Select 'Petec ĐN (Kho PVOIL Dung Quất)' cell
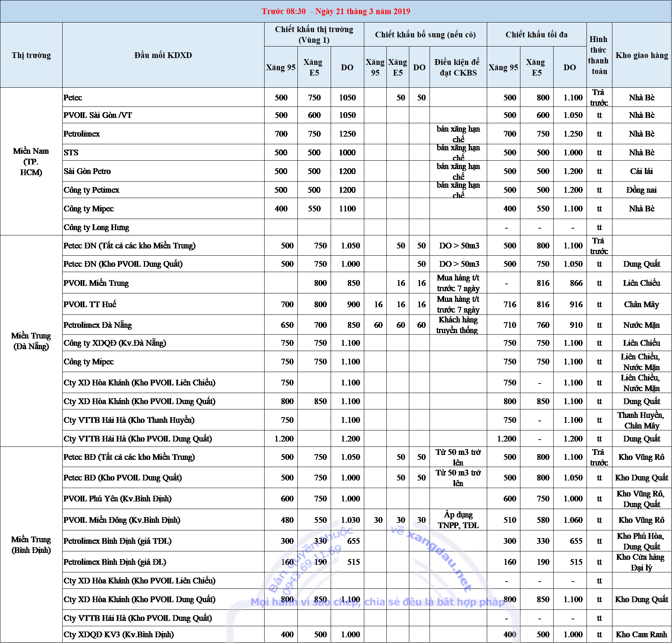 pyautogui.click(x=163, y=264)
